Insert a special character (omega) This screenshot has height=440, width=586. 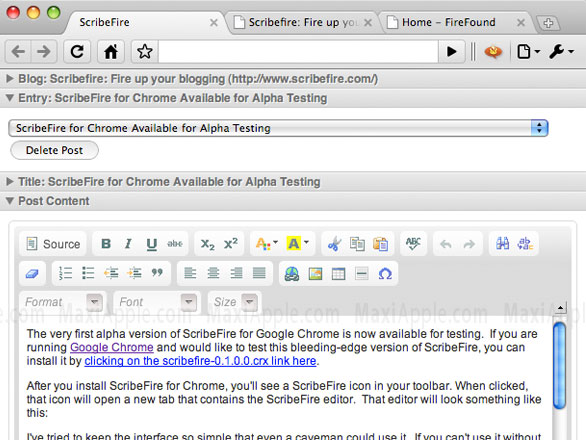(385, 274)
